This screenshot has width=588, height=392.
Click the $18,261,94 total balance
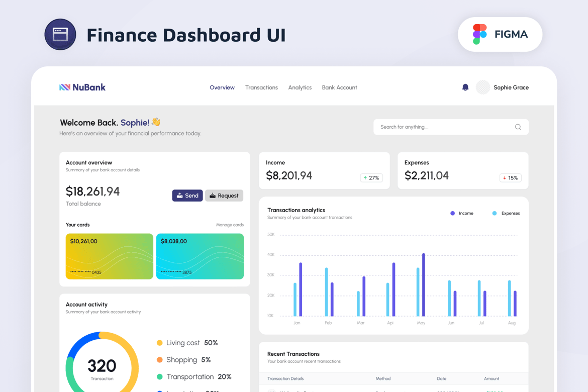point(92,191)
